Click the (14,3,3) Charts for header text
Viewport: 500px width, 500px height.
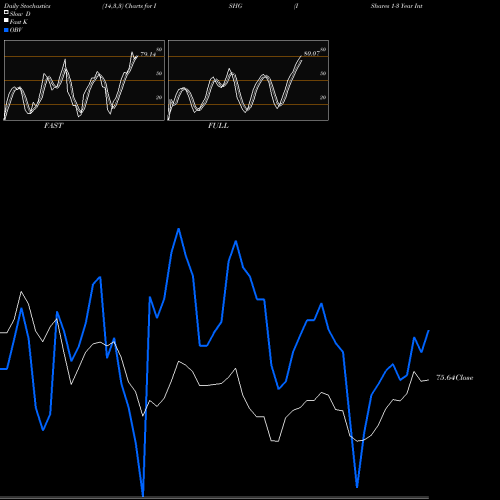(129, 6)
